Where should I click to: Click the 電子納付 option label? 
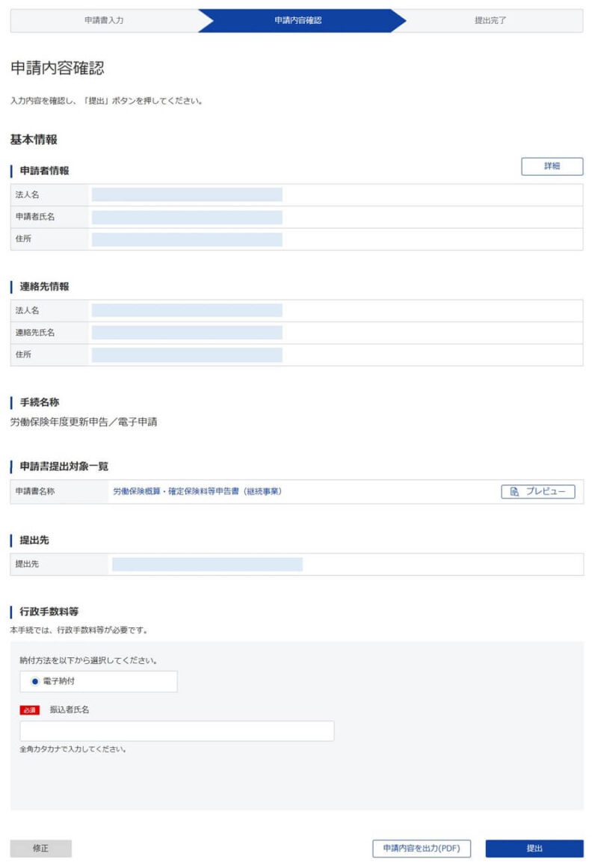pos(59,681)
